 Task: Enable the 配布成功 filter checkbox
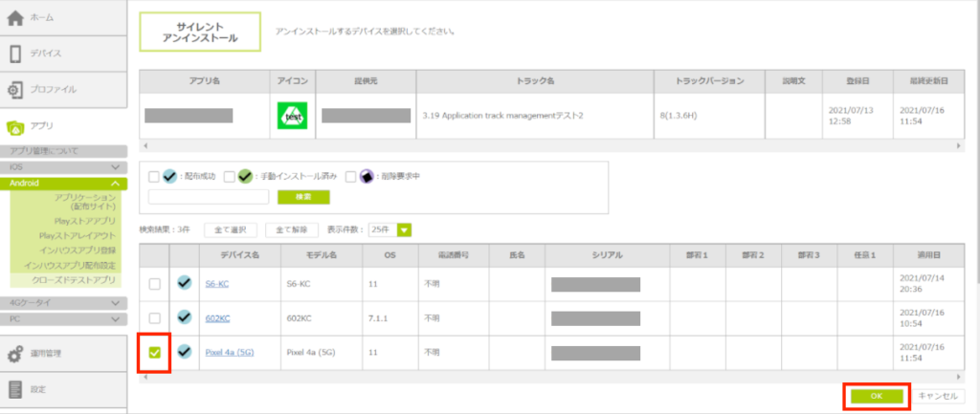(154, 176)
